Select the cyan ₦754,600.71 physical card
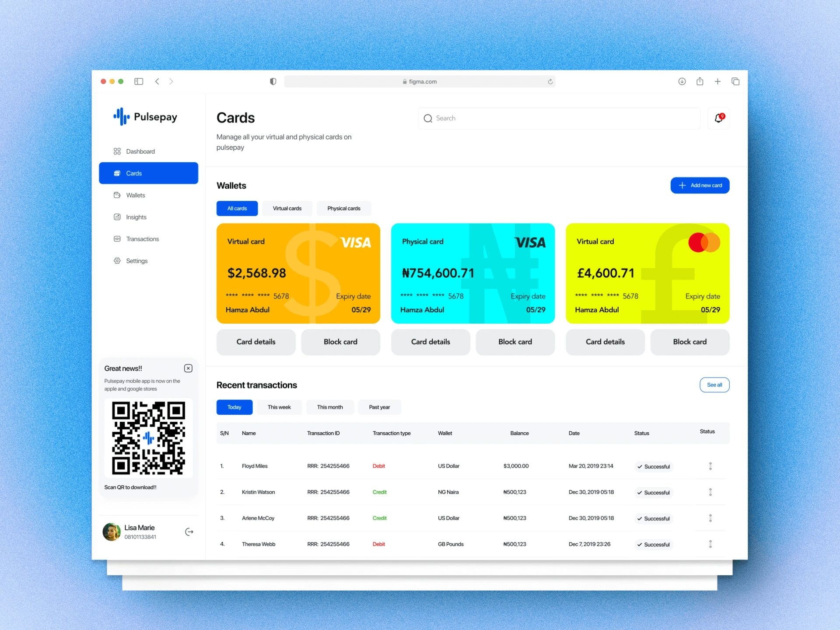The width and height of the screenshot is (840, 630). (x=473, y=273)
